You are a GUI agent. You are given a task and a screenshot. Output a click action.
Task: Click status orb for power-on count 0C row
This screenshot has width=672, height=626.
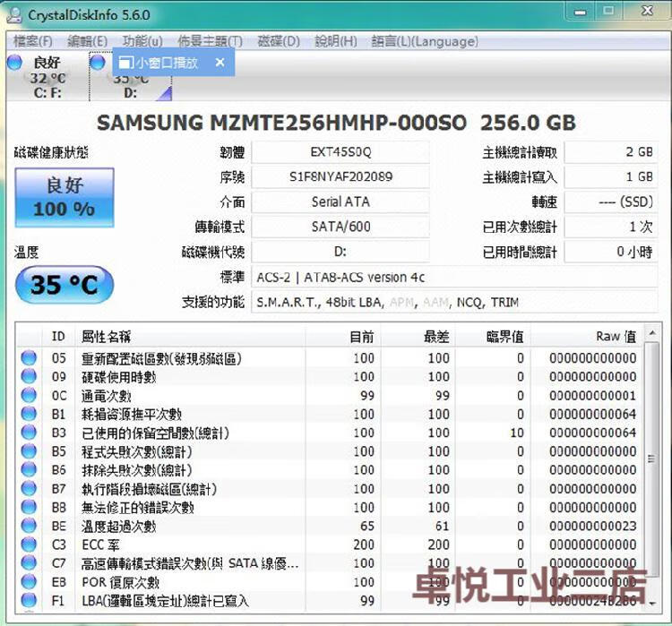[29, 396]
